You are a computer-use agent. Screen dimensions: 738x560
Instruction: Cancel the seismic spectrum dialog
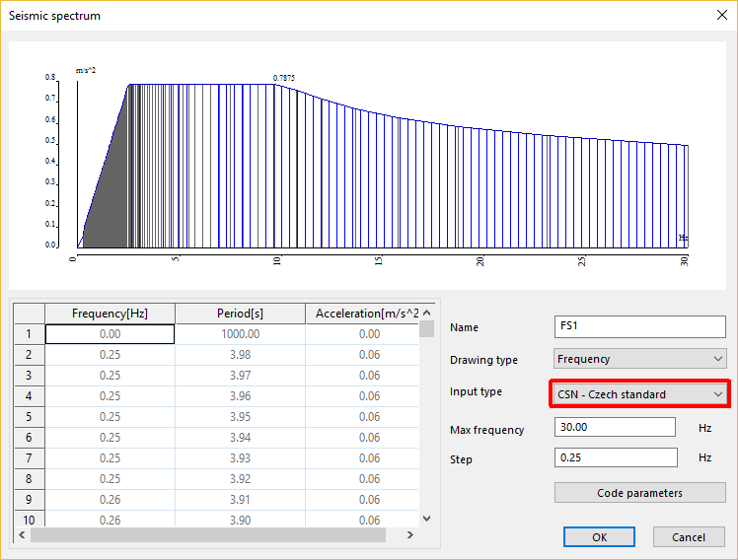pyautogui.click(x=689, y=537)
